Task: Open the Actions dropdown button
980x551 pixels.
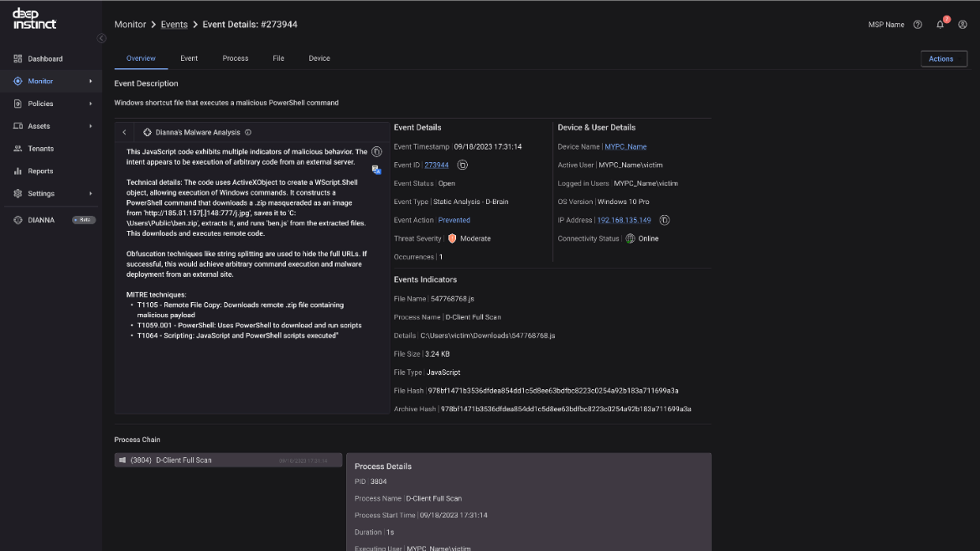Action: (x=944, y=58)
